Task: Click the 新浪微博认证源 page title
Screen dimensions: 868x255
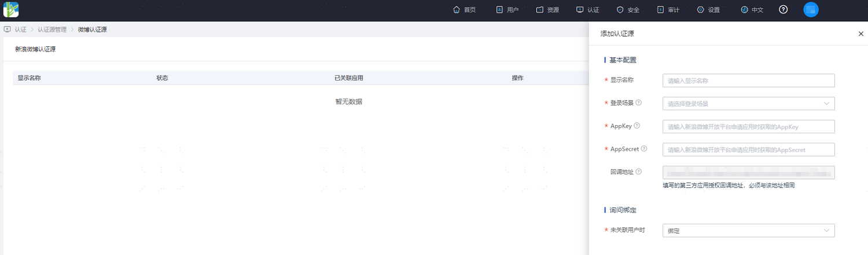Action: click(35, 49)
